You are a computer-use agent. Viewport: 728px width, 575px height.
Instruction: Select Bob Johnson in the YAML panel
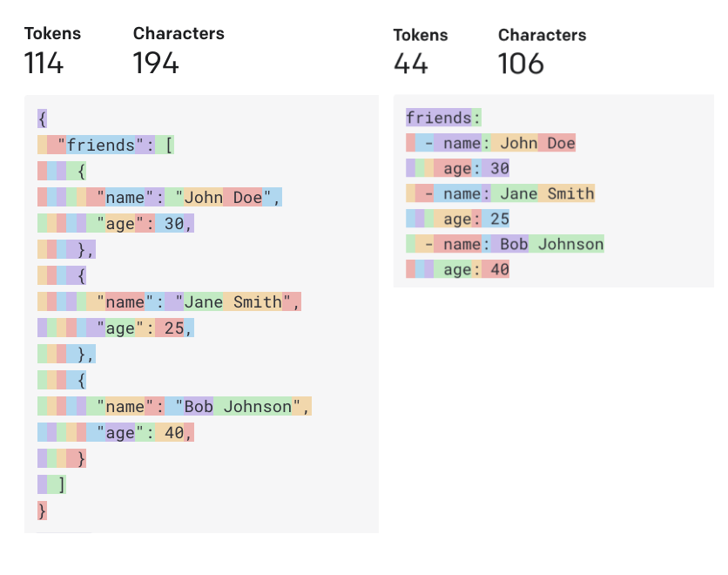551,244
